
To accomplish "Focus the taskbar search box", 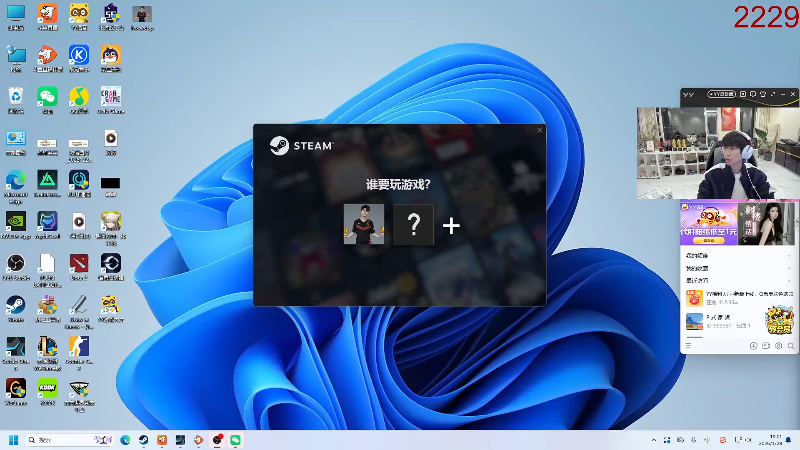I will click(69, 440).
